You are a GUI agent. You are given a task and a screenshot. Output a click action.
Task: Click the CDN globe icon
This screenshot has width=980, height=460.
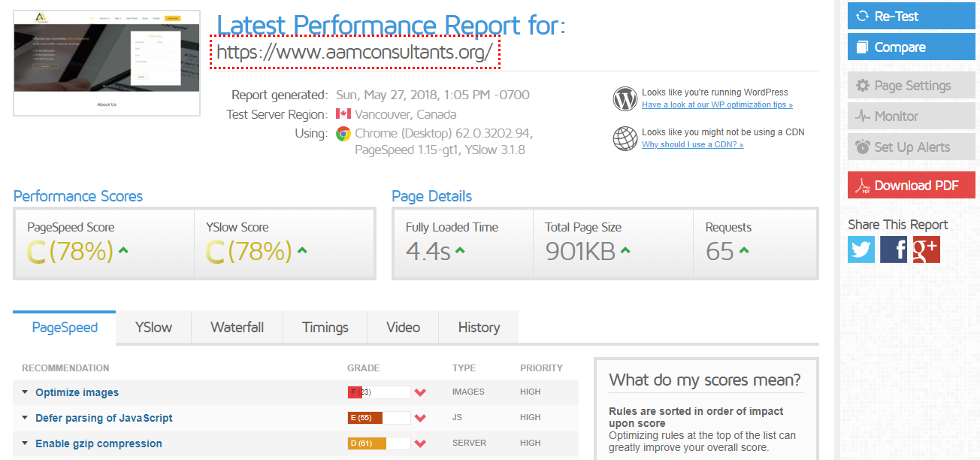[625, 138]
